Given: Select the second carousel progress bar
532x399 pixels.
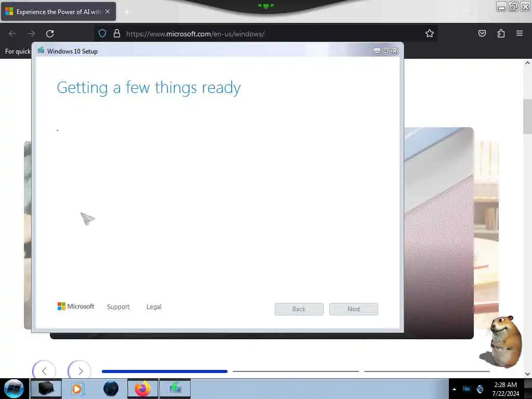Looking at the screenshot, I should pos(296,371).
